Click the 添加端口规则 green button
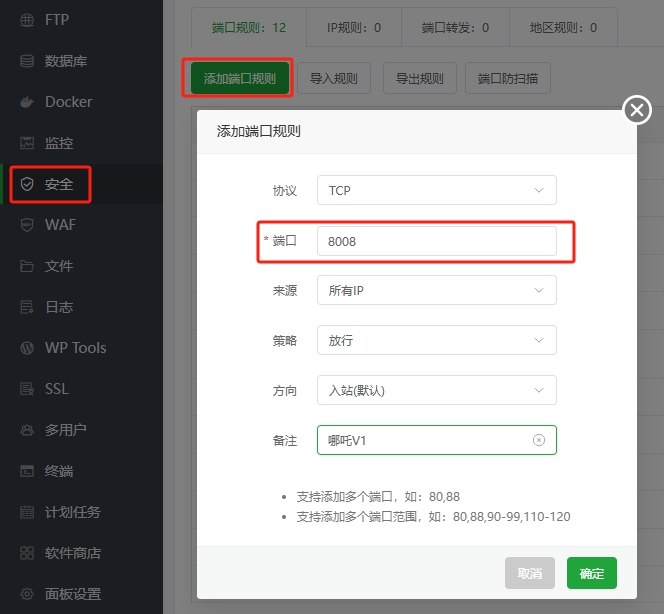 pos(240,78)
